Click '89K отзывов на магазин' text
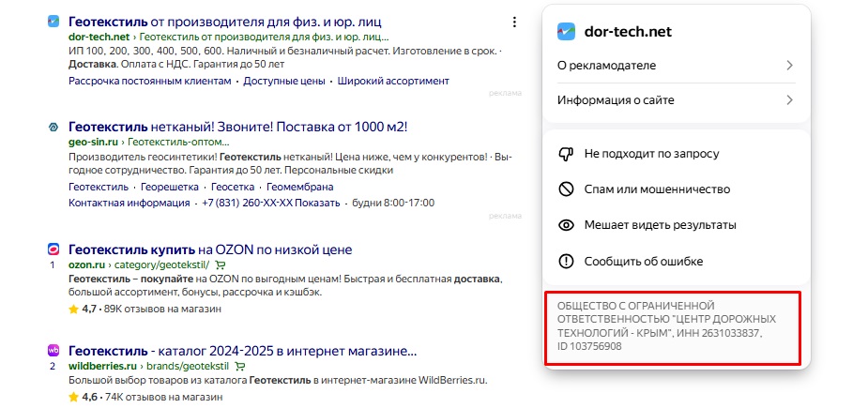The height and width of the screenshot is (408, 868). 162,310
